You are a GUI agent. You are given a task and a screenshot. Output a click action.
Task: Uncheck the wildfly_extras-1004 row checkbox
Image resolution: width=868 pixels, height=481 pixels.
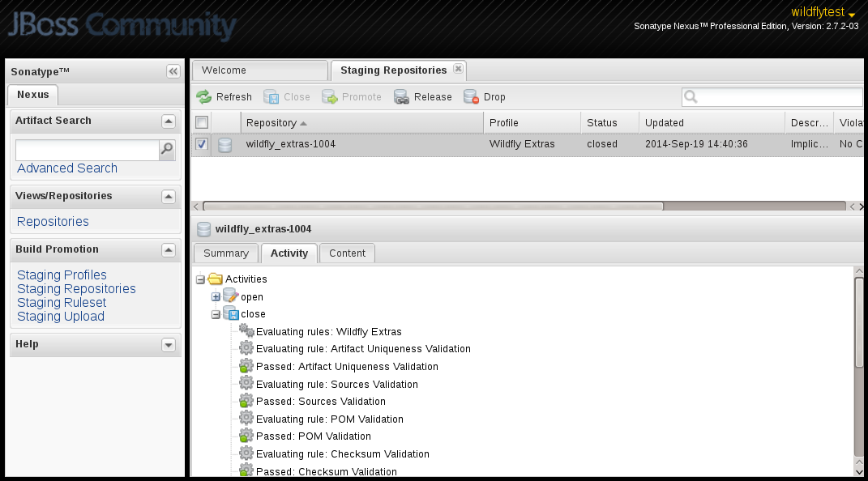coord(202,144)
